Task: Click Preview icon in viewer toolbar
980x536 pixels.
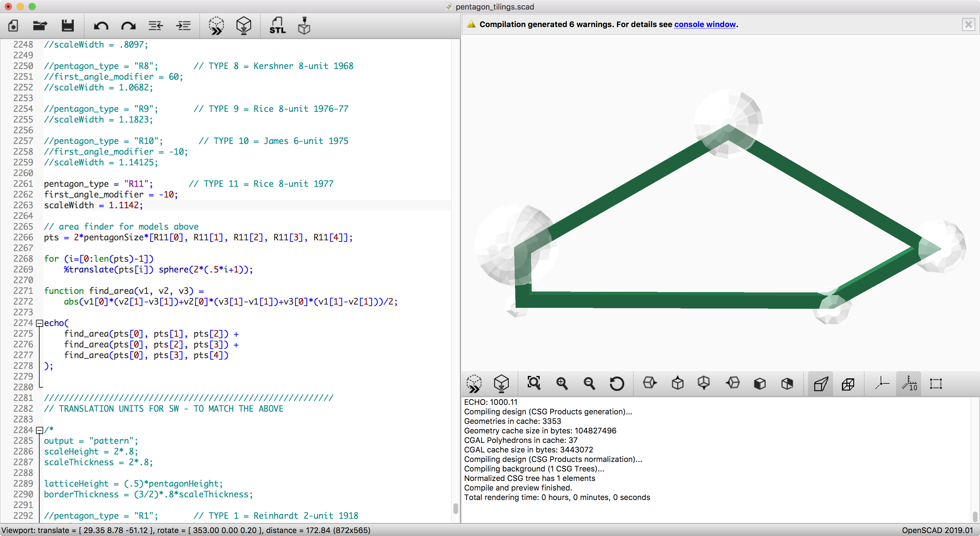Action: 474,383
